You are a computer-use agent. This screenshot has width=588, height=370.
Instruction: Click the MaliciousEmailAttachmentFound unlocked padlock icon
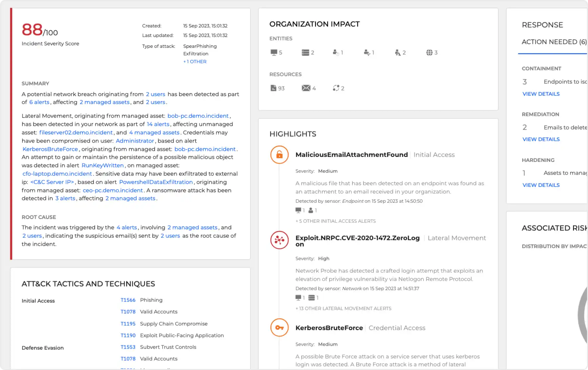pos(279,155)
